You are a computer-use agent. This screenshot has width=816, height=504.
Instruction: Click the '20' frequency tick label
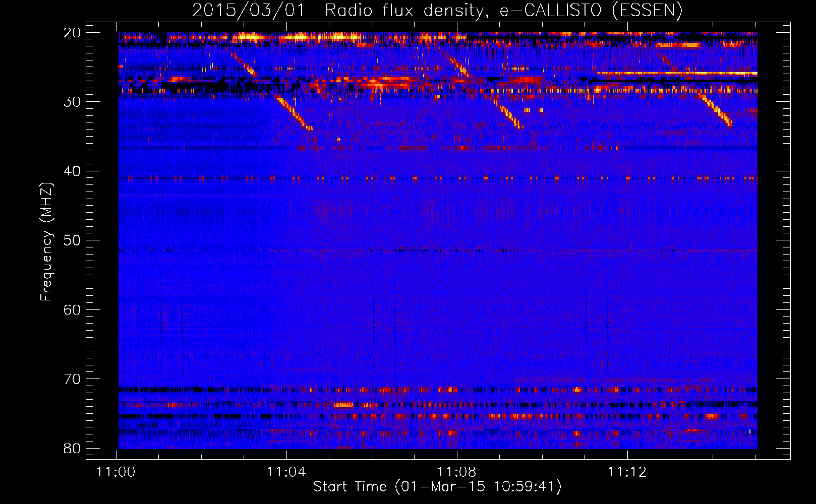[72, 33]
